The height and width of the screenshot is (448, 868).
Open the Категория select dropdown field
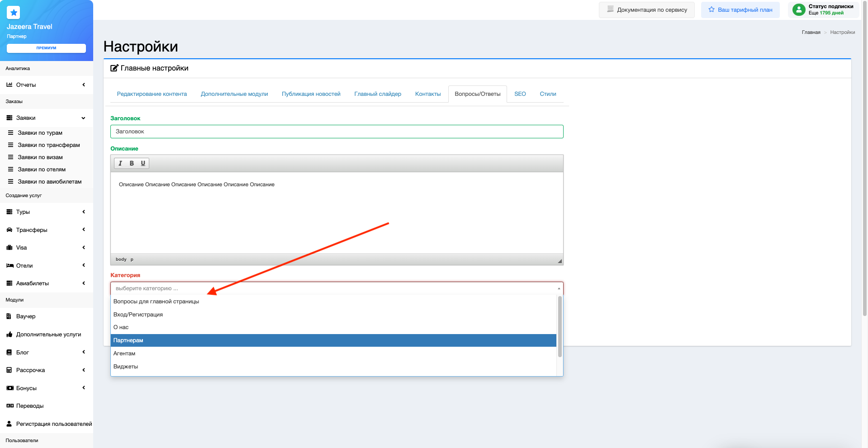coord(337,288)
